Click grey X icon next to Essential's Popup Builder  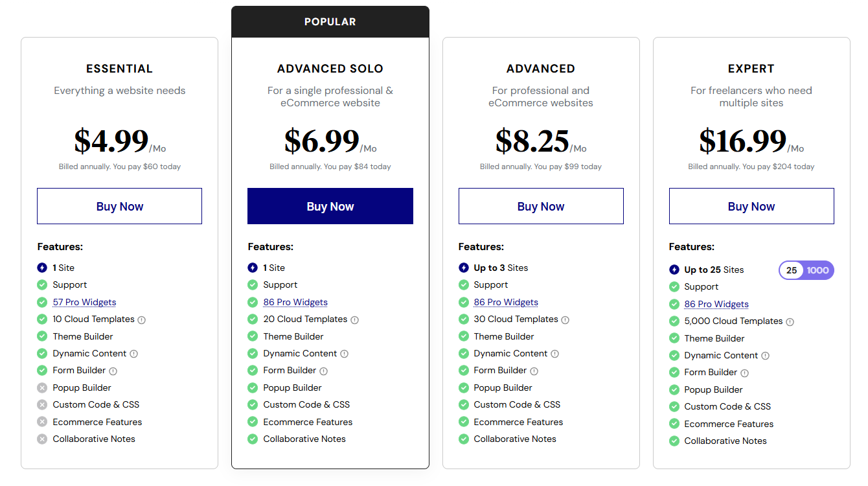(x=42, y=388)
